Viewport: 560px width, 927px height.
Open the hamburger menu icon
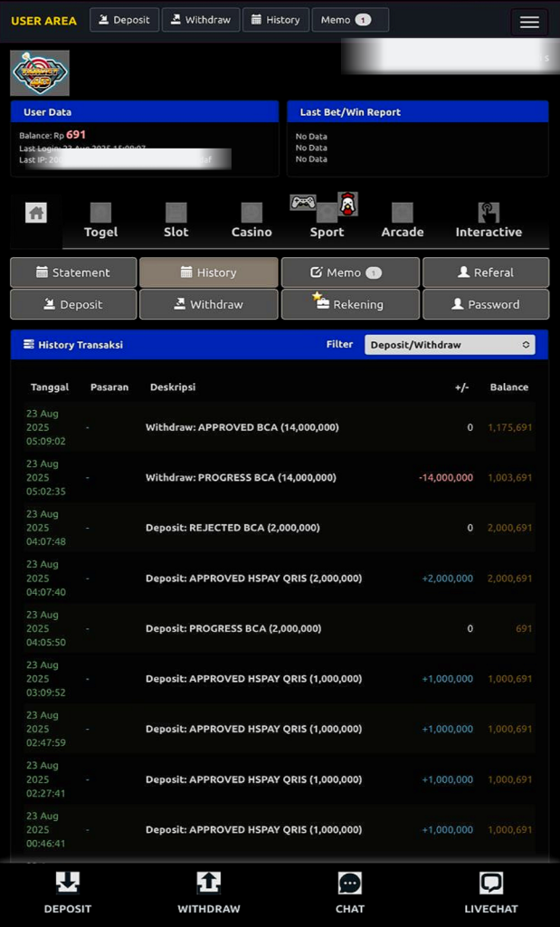click(529, 23)
